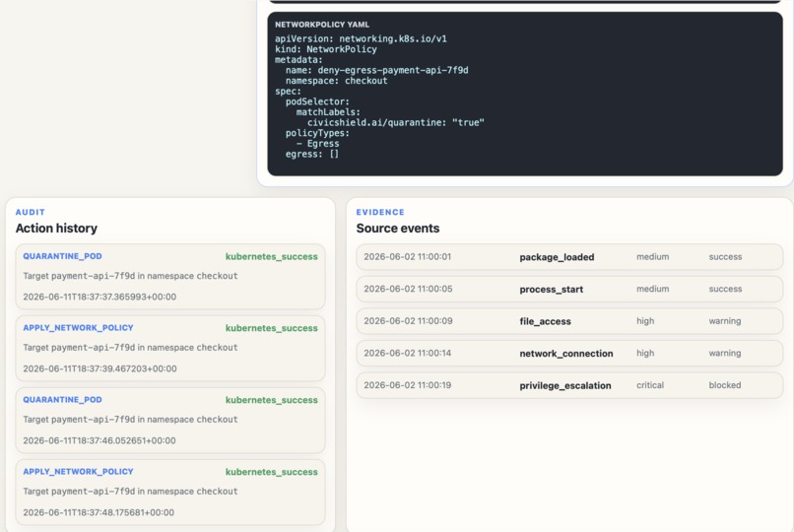Click 'warning' status on the network_connection row
This screenshot has width=794, height=532.
(725, 353)
